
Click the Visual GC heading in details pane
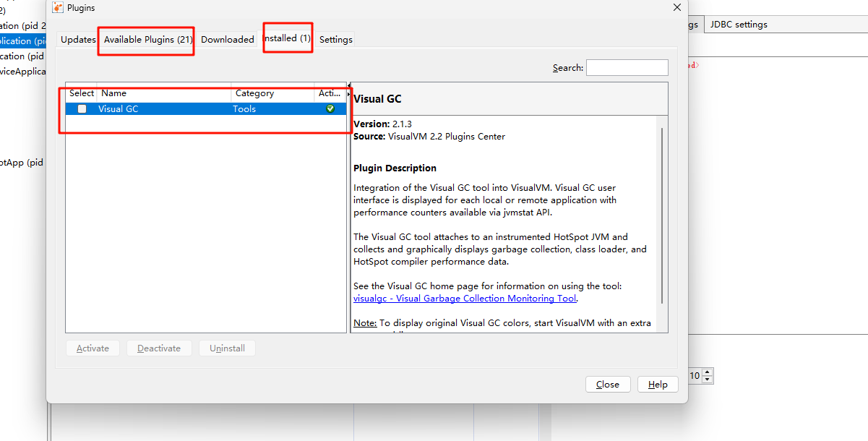pyautogui.click(x=377, y=99)
